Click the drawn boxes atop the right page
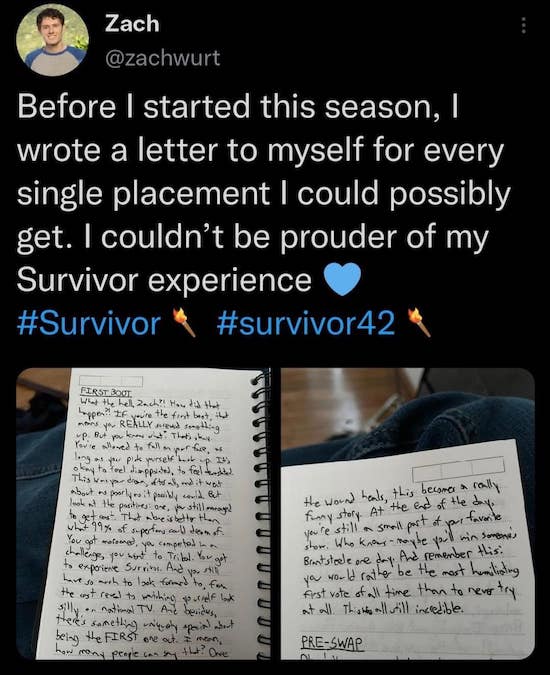Viewport: 550px width, 675px height. click(x=458, y=471)
